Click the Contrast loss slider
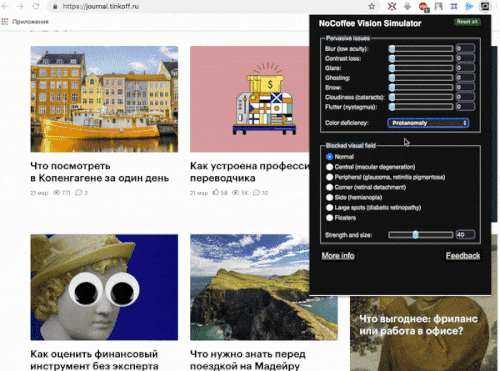 421,59
